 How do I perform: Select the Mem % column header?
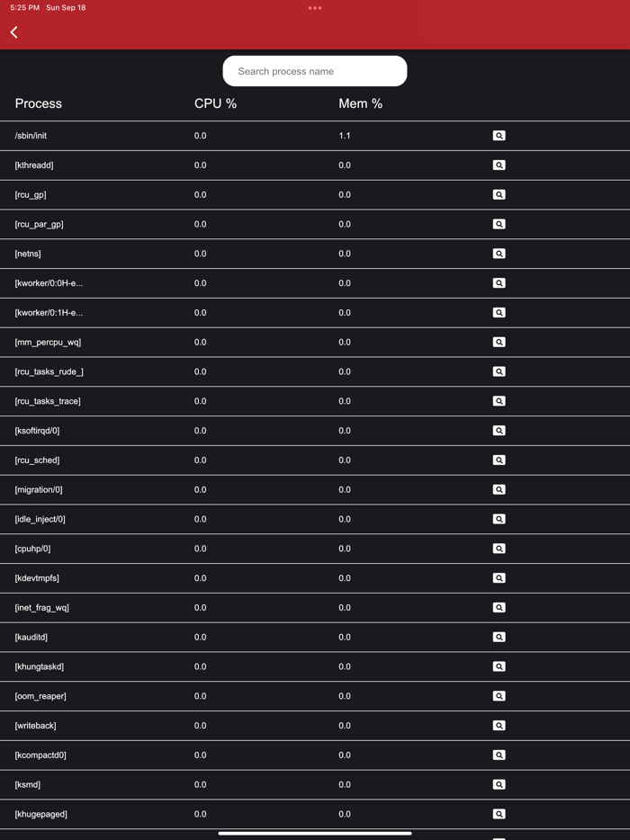[360, 103]
